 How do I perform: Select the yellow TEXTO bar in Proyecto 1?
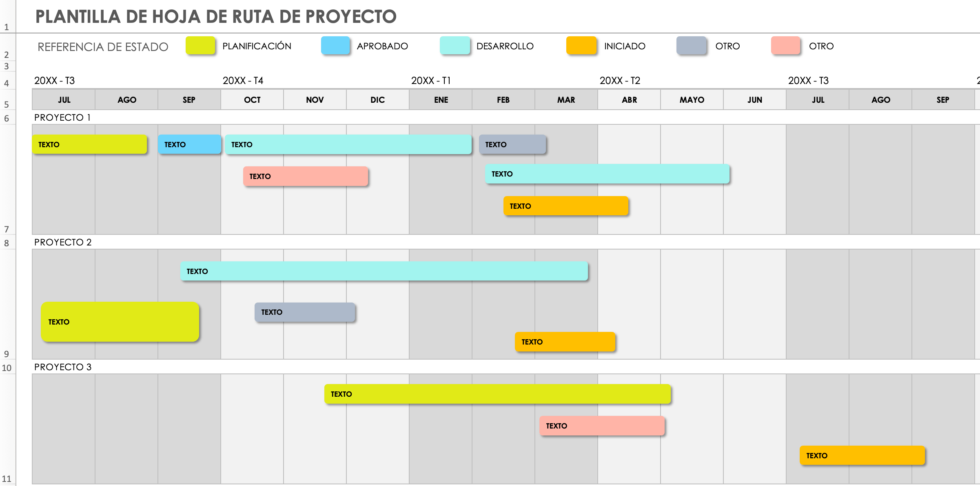[89, 144]
